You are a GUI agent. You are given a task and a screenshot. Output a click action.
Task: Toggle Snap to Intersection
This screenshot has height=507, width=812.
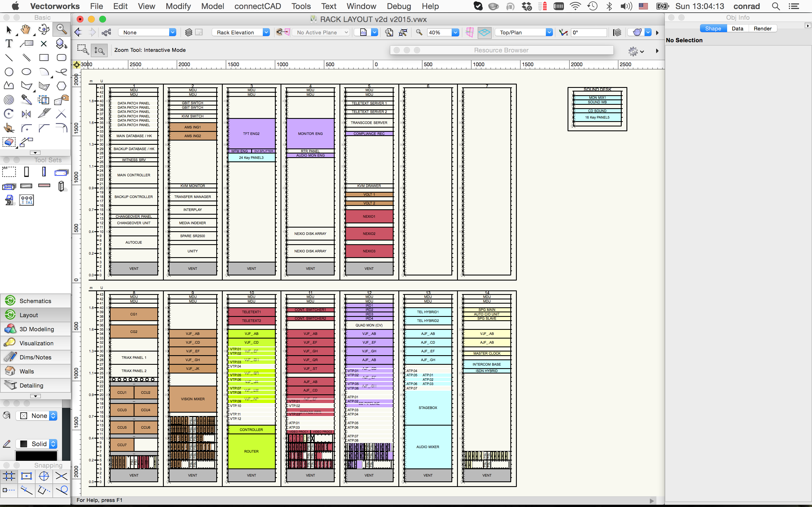tap(61, 476)
